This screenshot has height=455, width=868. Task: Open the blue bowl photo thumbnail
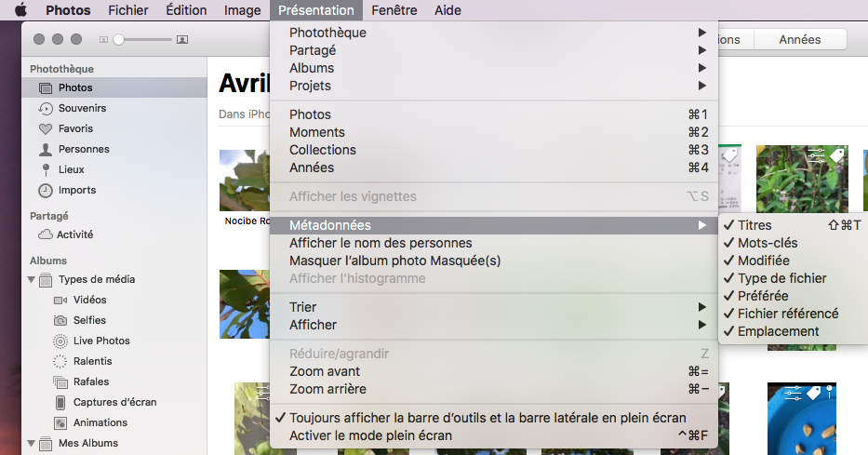[x=802, y=419]
